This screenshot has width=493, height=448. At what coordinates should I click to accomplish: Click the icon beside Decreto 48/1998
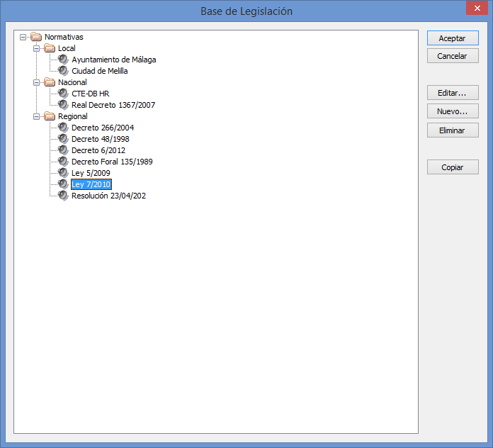coord(63,139)
